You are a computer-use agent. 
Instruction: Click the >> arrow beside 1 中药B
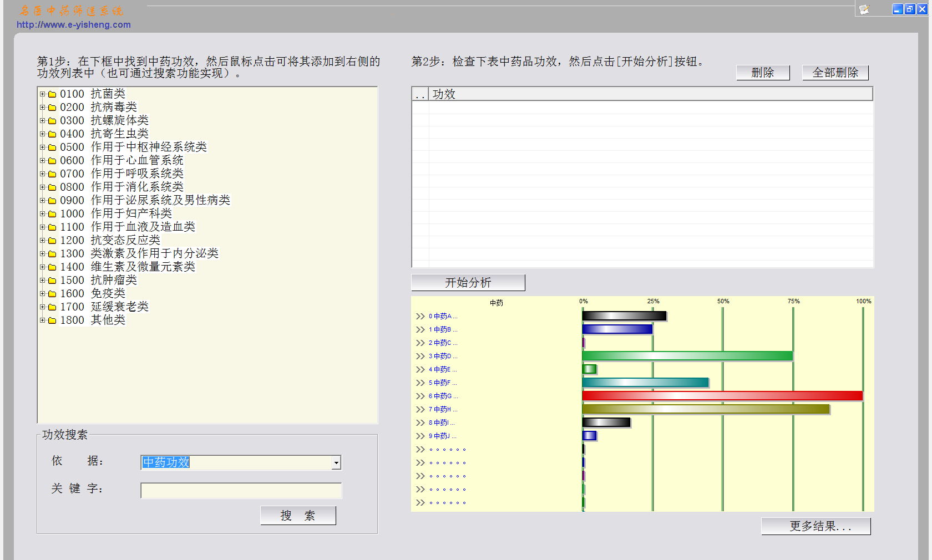point(420,330)
